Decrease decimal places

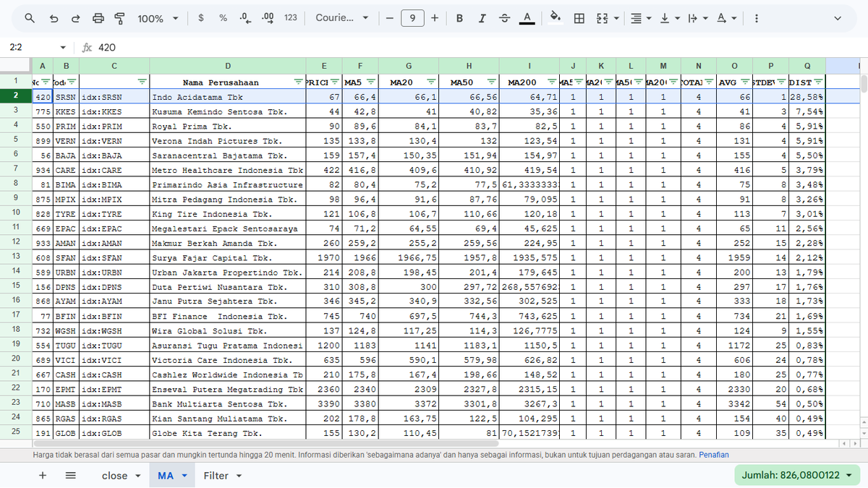[245, 18]
